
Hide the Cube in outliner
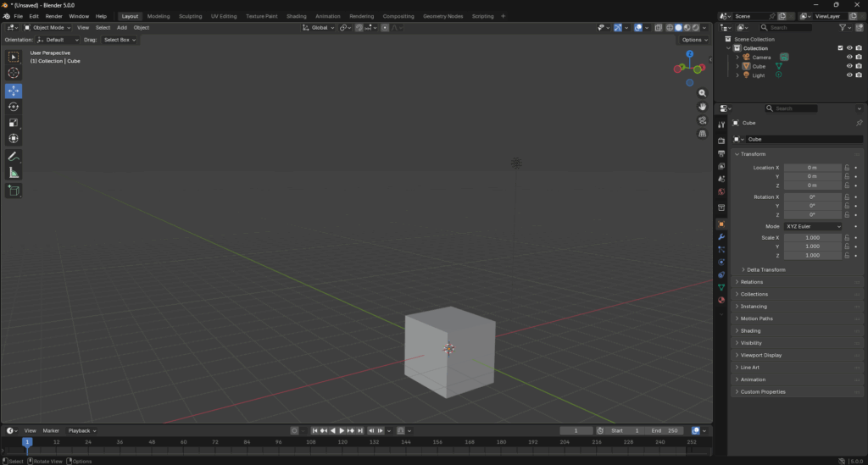coord(849,66)
